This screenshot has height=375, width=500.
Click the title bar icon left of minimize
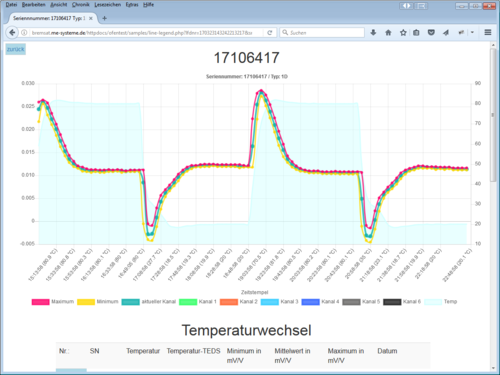click(x=421, y=6)
